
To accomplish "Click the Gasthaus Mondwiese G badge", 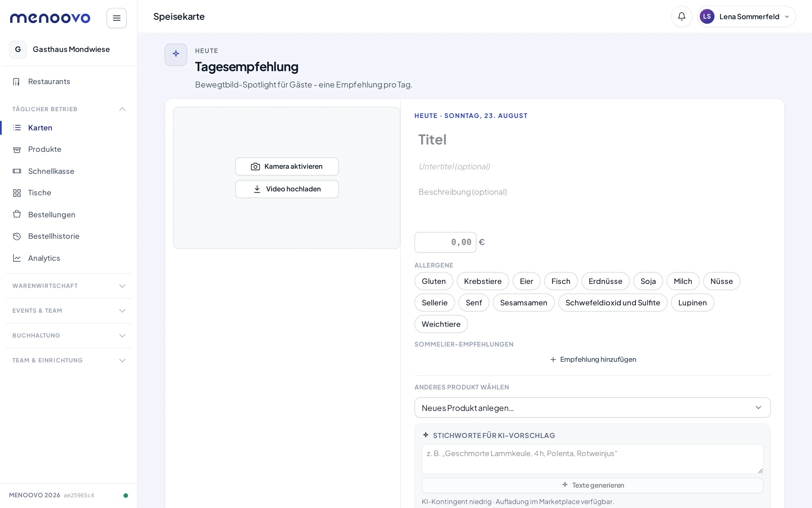I will point(18,49).
